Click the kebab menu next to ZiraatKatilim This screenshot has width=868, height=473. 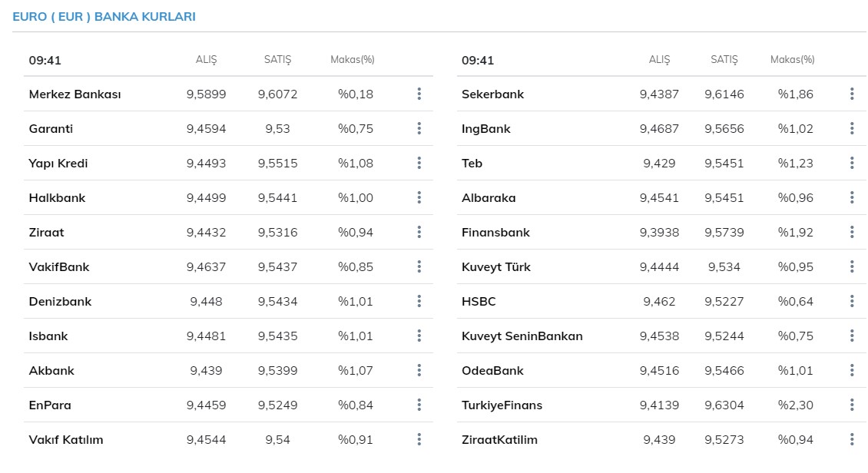click(x=852, y=439)
